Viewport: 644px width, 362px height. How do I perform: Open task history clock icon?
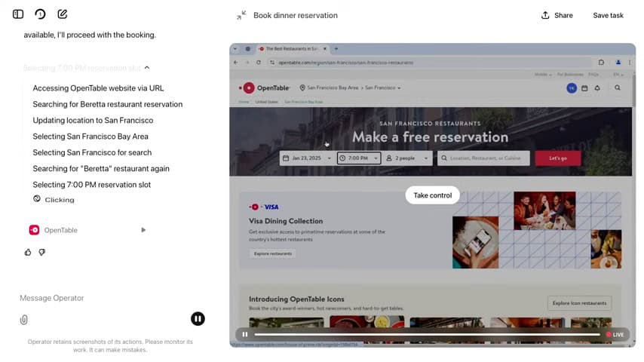pos(40,14)
